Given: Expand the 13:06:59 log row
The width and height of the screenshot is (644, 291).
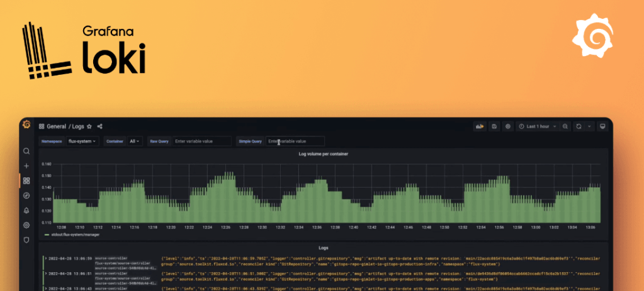Looking at the screenshot, I should pos(45,258).
